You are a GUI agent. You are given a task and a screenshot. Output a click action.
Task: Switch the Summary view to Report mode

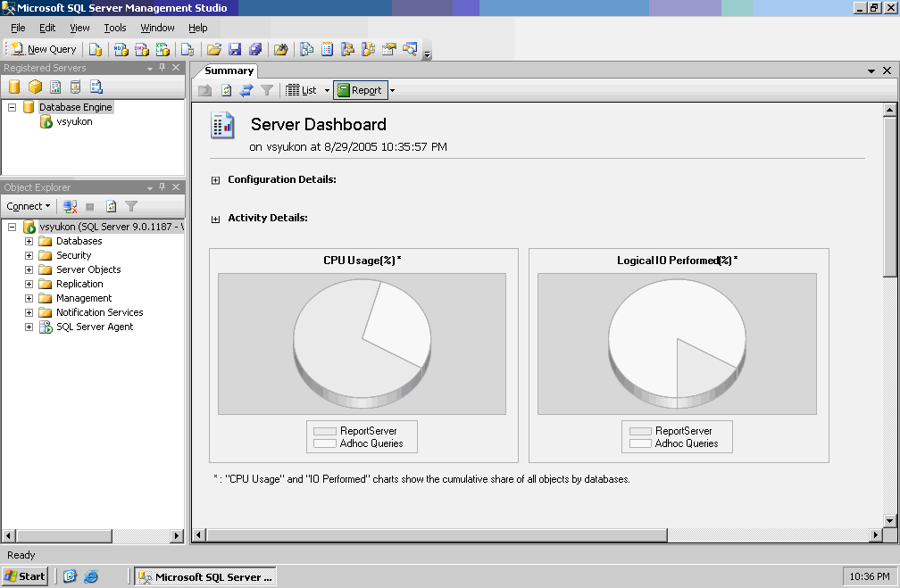pos(360,89)
